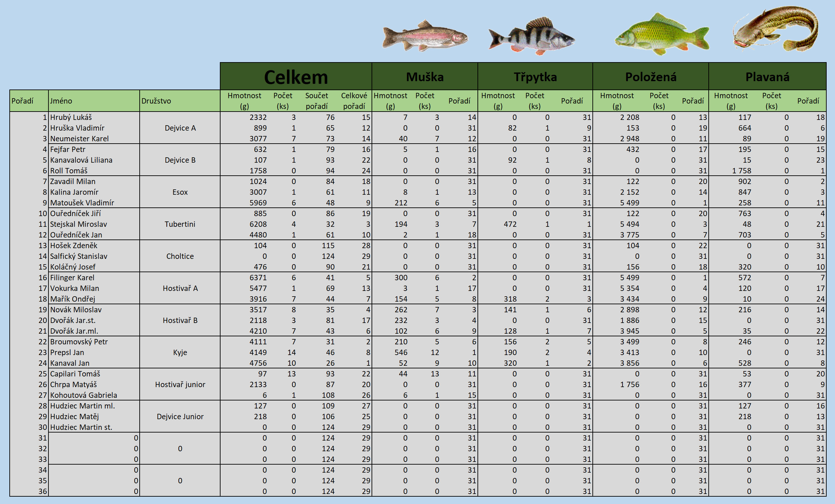This screenshot has height=504, width=835.
Task: Select the name Zavadil Milan
Action: [x=73, y=182]
